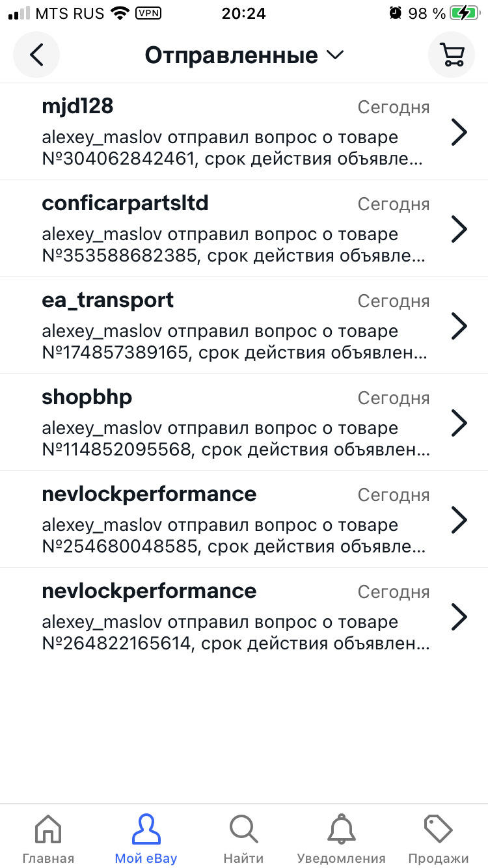Open chevron for ea_transport message

[x=459, y=326]
